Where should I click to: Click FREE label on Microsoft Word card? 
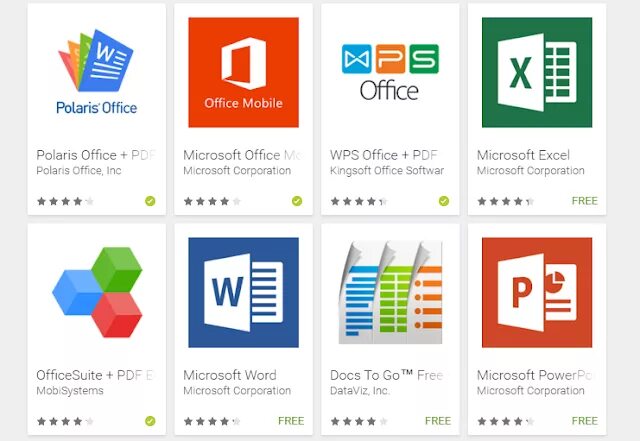[x=291, y=421]
